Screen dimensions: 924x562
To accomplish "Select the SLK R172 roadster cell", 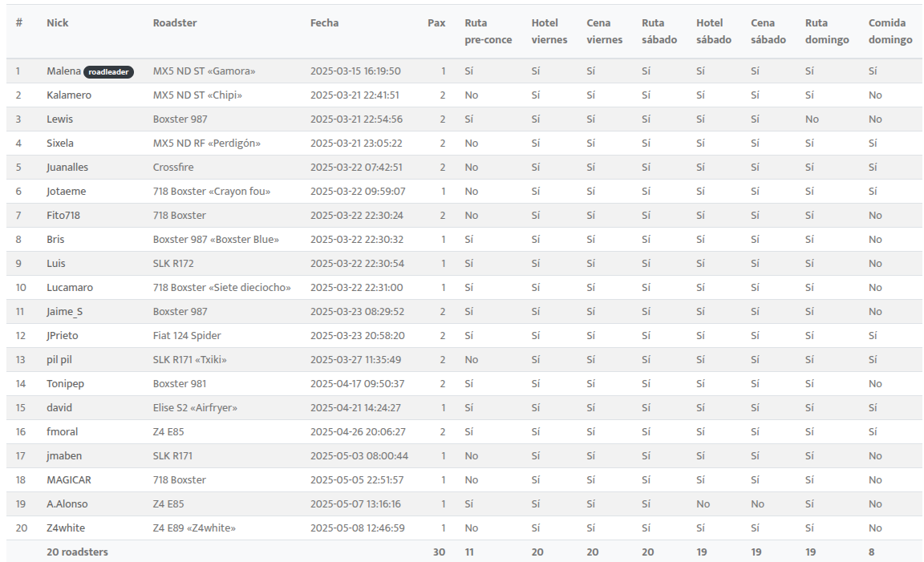I will tap(173, 264).
